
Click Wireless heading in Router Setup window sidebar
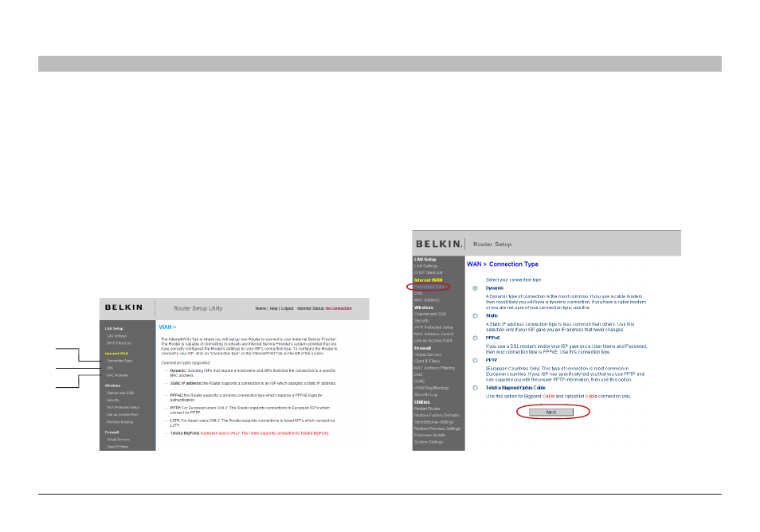pos(424,307)
